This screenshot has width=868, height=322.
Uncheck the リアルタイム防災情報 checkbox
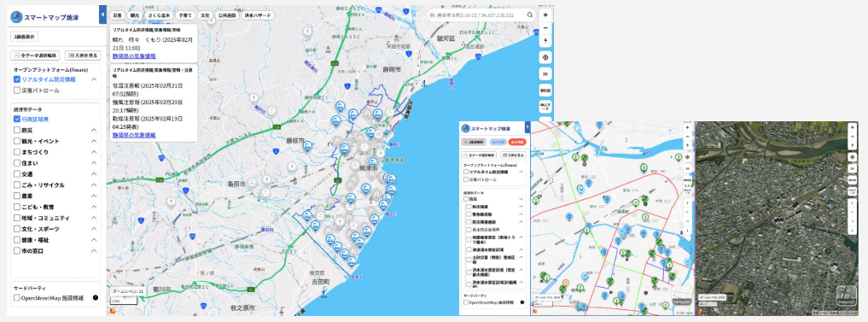pyautogui.click(x=17, y=79)
